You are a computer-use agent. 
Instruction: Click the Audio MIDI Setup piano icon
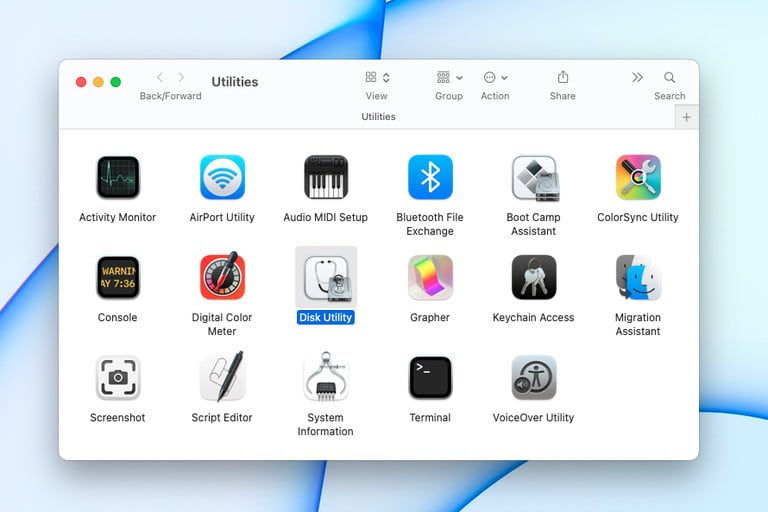click(x=326, y=177)
